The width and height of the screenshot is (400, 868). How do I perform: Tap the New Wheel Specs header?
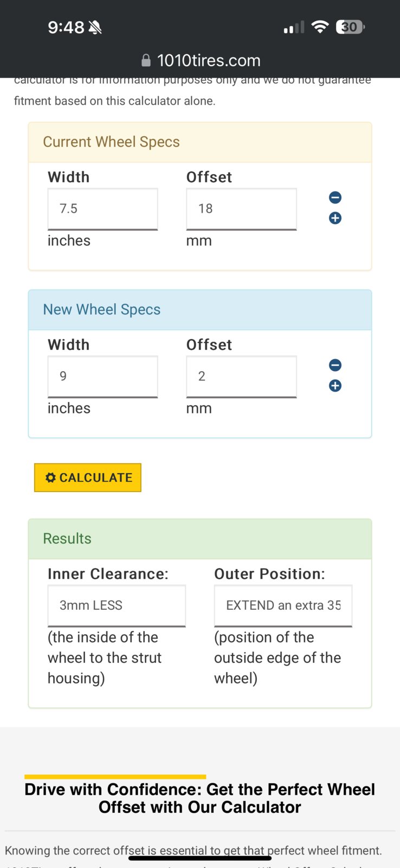[x=200, y=310]
